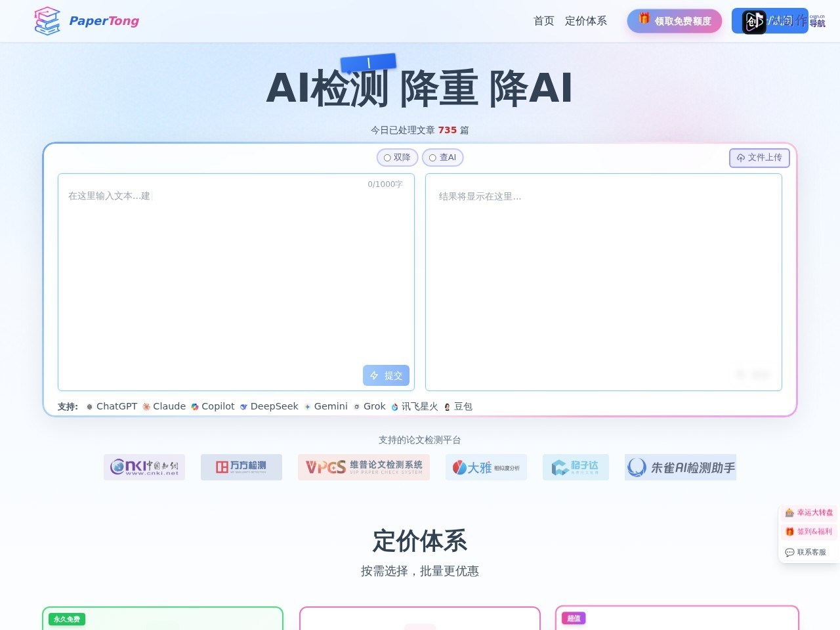Click the 永久免费 badge on pricing card

click(67, 619)
